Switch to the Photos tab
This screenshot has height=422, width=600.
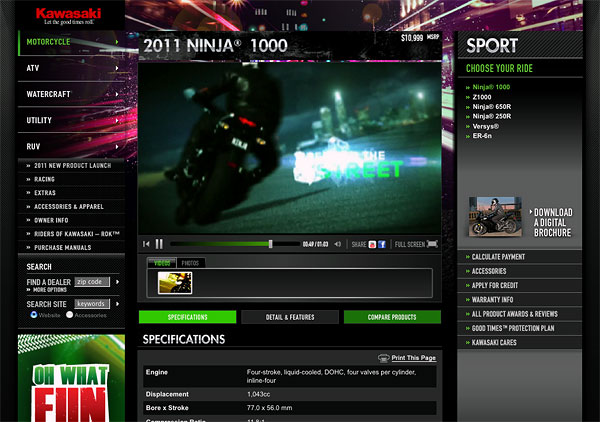click(x=191, y=263)
